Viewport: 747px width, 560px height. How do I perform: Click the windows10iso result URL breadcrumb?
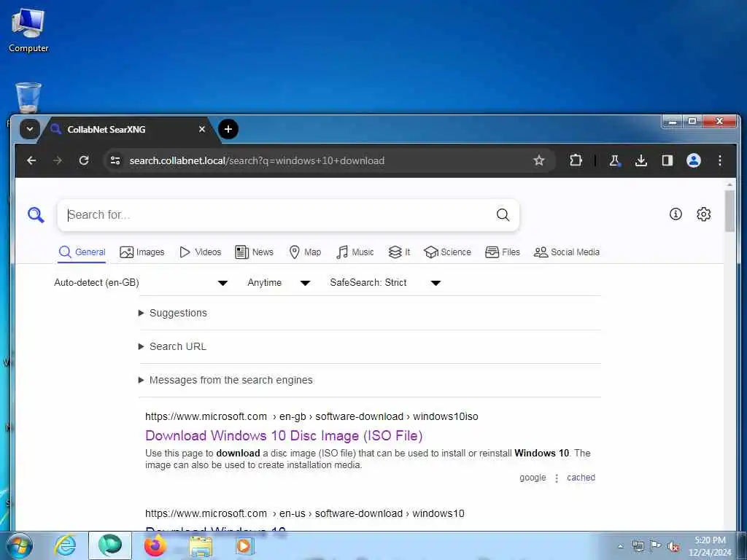[311, 416]
